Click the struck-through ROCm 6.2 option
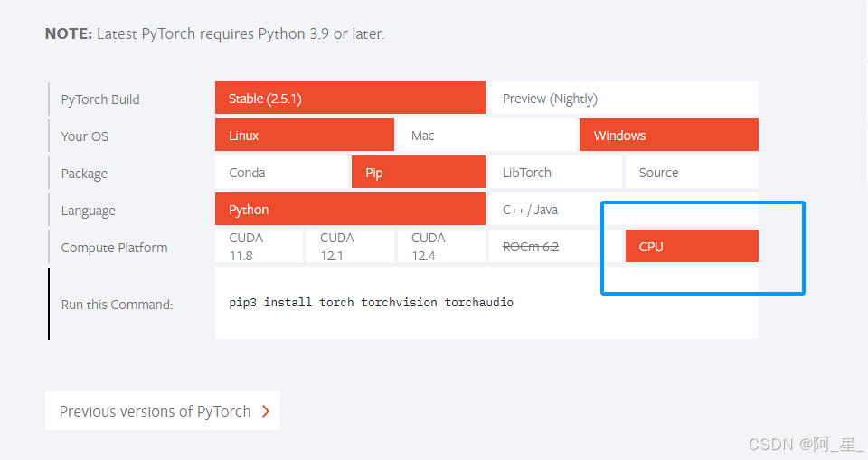Image resolution: width=868 pixels, height=460 pixels. (x=555, y=247)
